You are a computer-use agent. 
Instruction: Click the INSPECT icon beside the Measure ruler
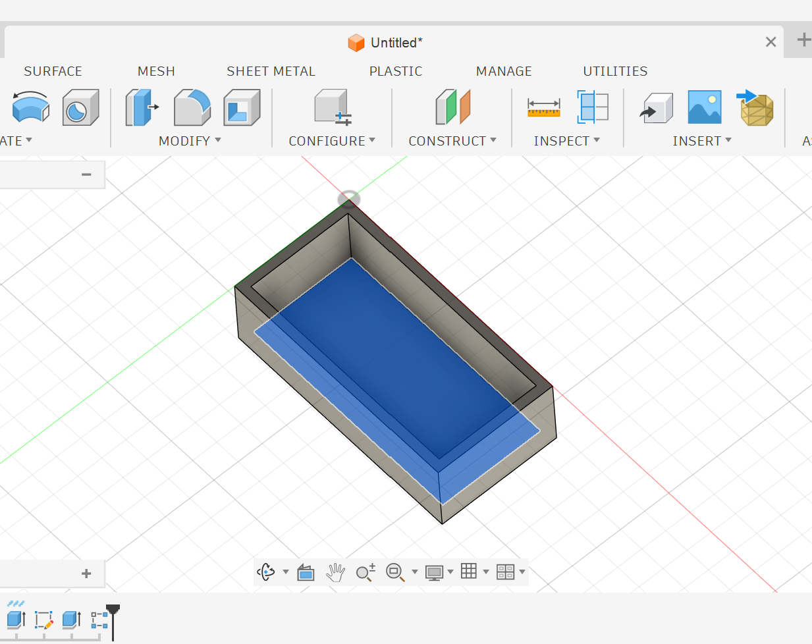coord(593,107)
